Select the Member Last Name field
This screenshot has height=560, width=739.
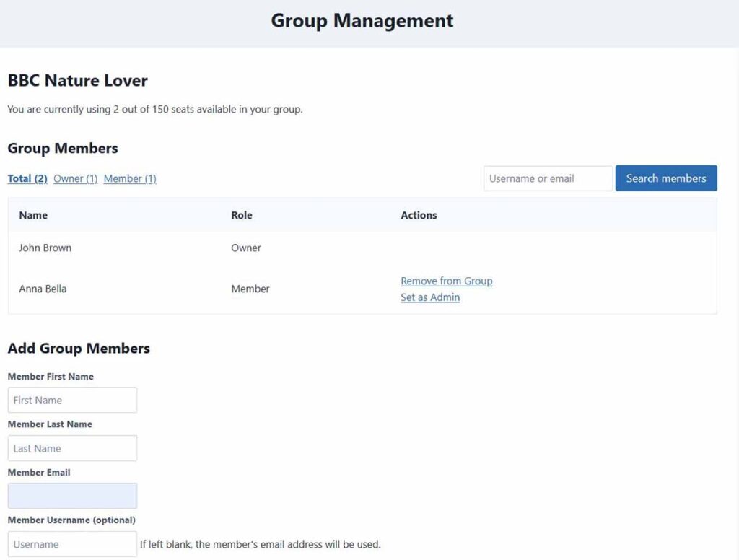click(x=72, y=448)
